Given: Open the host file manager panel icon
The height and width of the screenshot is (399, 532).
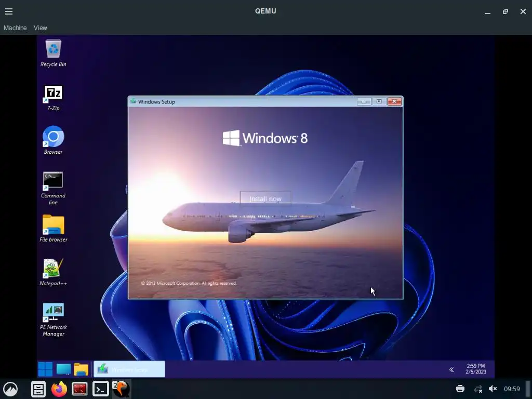Looking at the screenshot, I should click(x=38, y=389).
